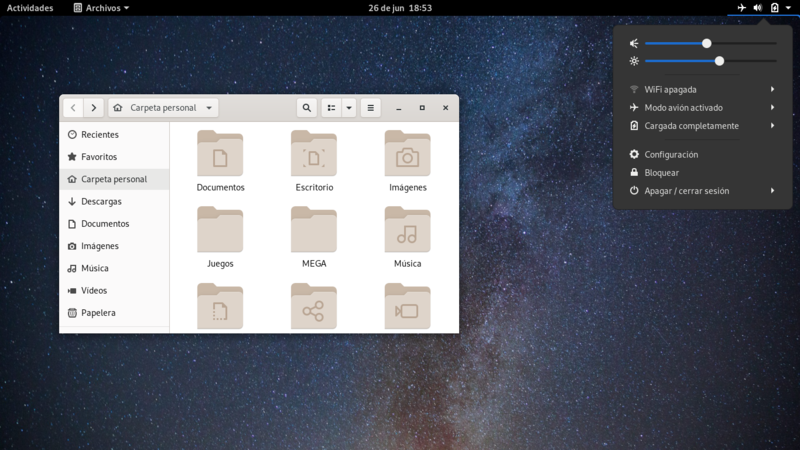Open the Juegos folder icon
The image size is (800, 450).
[x=220, y=230]
